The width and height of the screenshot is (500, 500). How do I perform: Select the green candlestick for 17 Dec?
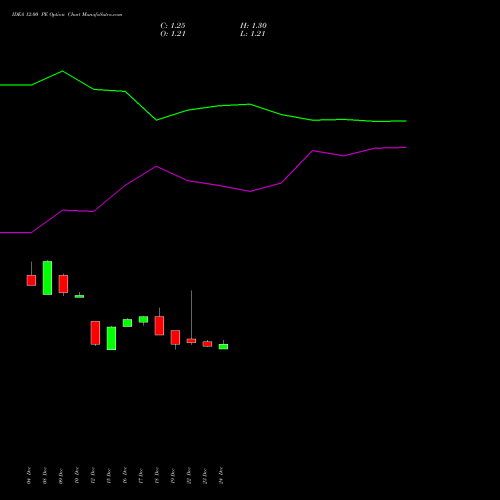pyautogui.click(x=143, y=319)
